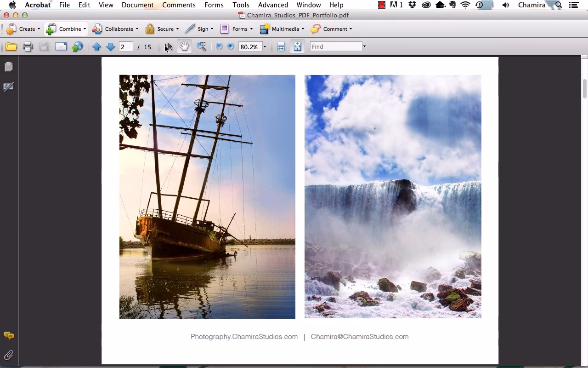Click the page number input field
Image resolution: width=588 pixels, height=368 pixels.
pos(126,46)
